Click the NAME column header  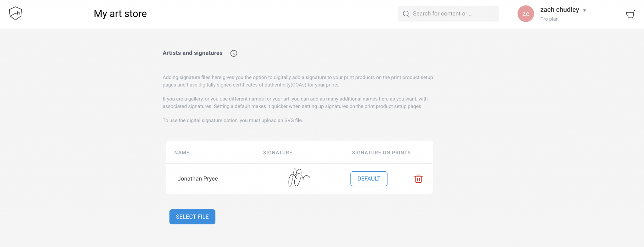[182, 153]
